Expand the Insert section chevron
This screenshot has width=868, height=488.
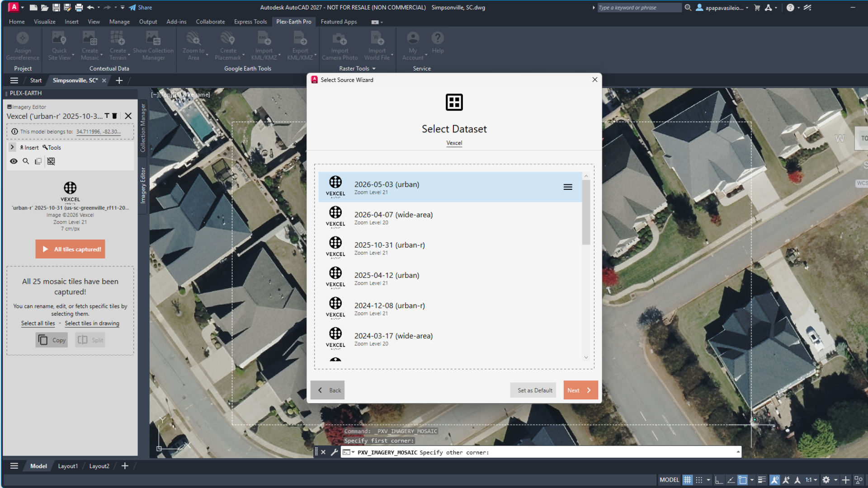12,147
